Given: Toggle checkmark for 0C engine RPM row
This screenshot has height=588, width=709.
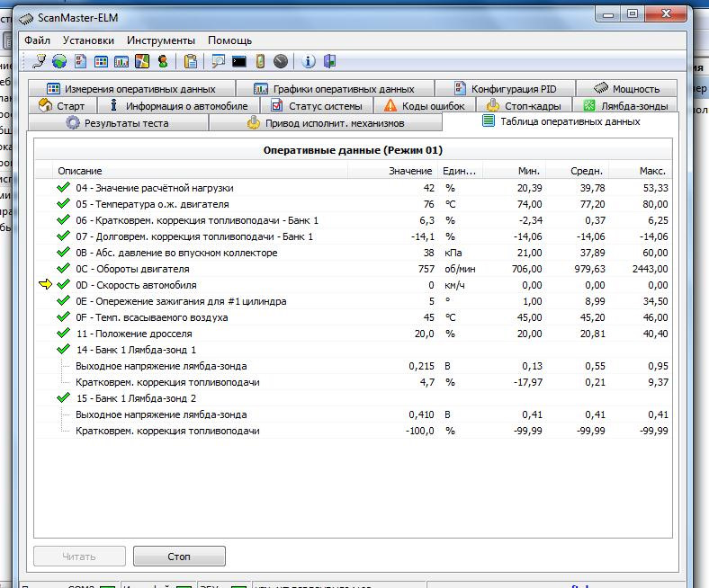Looking at the screenshot, I should (x=63, y=269).
